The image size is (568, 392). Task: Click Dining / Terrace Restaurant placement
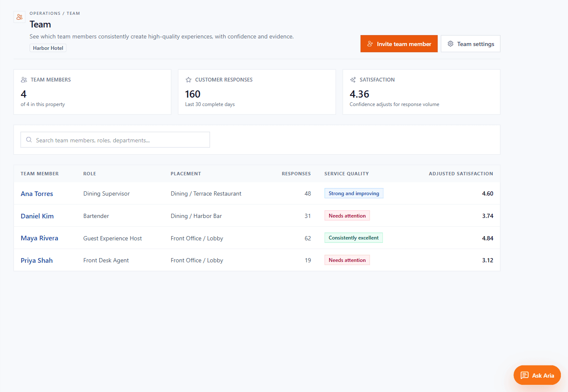pyautogui.click(x=206, y=193)
